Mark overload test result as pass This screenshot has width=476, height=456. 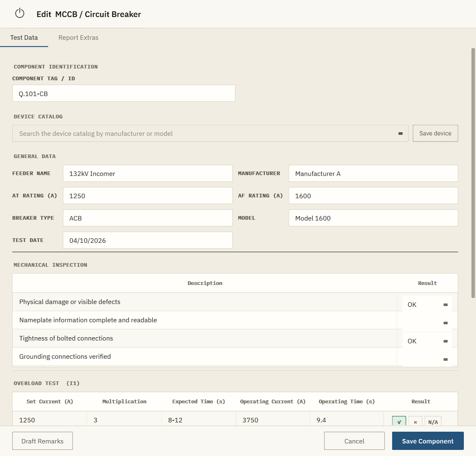point(399,422)
